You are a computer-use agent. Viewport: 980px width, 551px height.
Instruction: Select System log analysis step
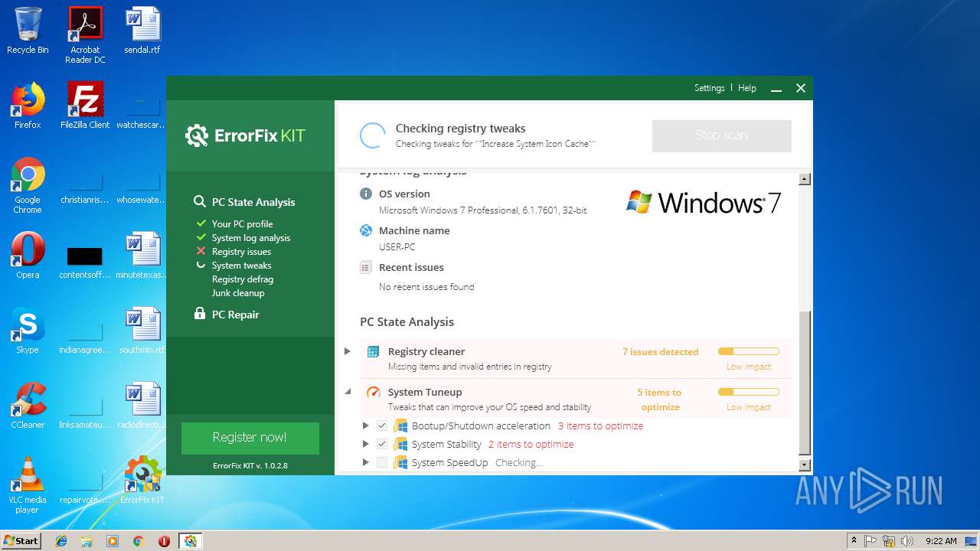coord(251,238)
